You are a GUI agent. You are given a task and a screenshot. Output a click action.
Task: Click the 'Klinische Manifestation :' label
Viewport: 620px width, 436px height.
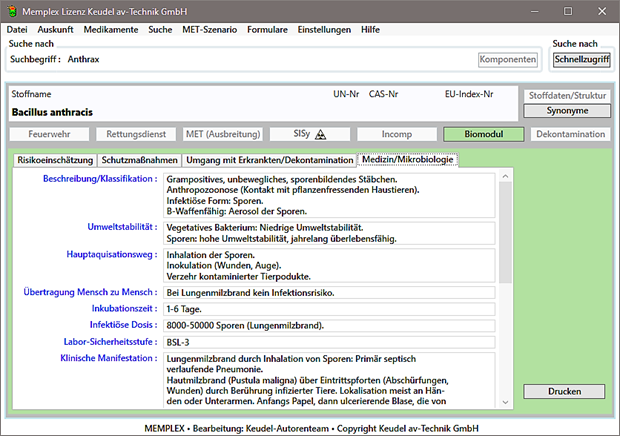[109, 358]
